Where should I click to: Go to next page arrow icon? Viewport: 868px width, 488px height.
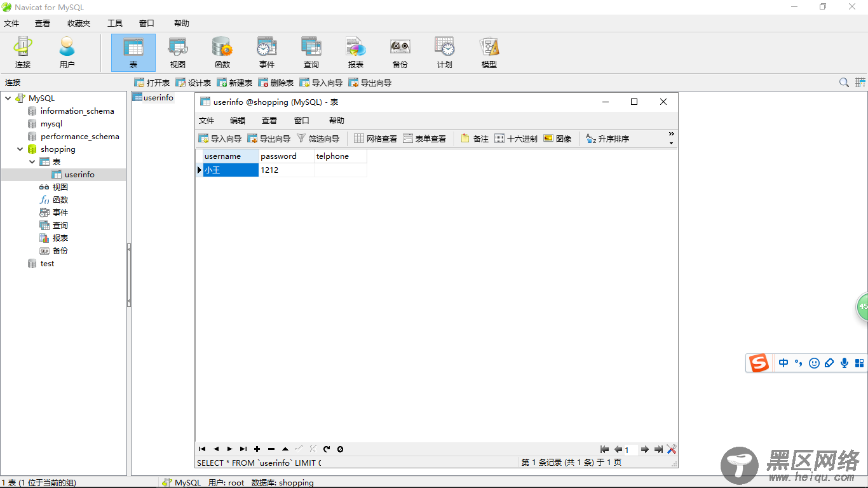tap(645, 449)
